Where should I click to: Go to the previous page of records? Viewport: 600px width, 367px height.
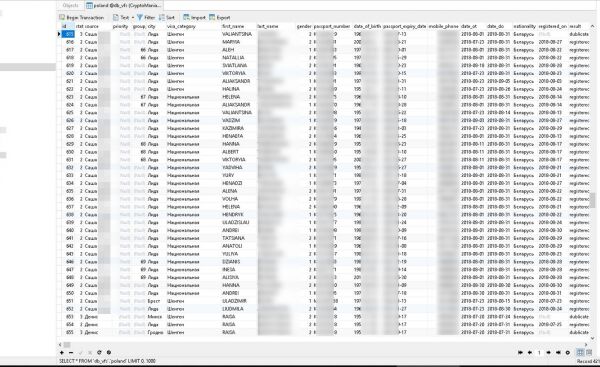pos(530,352)
